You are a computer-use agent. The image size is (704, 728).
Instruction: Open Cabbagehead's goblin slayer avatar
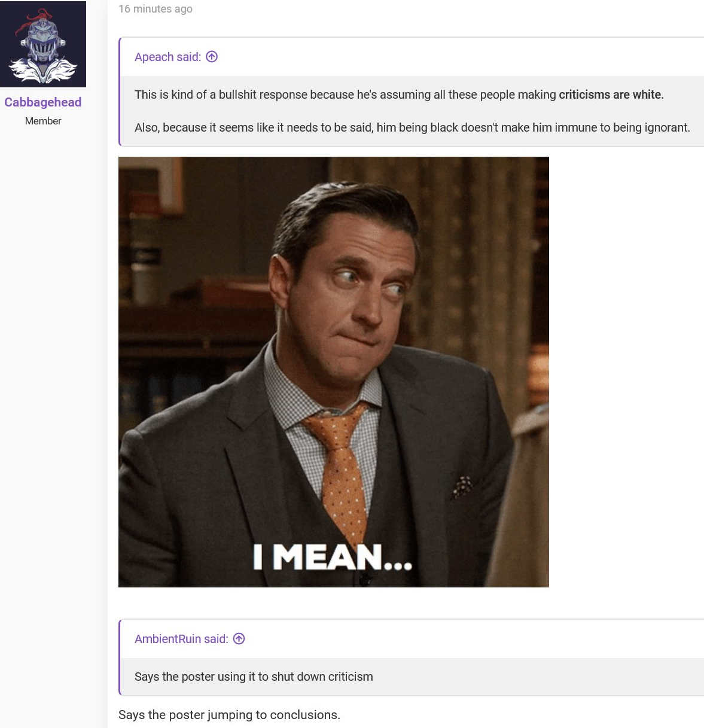pyautogui.click(x=43, y=44)
